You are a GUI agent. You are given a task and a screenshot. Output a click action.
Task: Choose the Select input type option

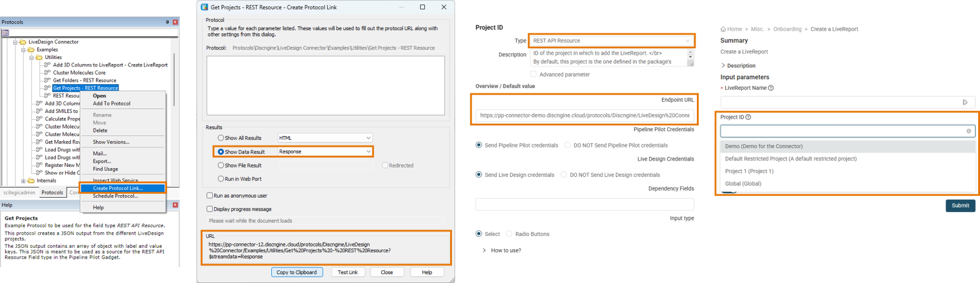coord(480,233)
